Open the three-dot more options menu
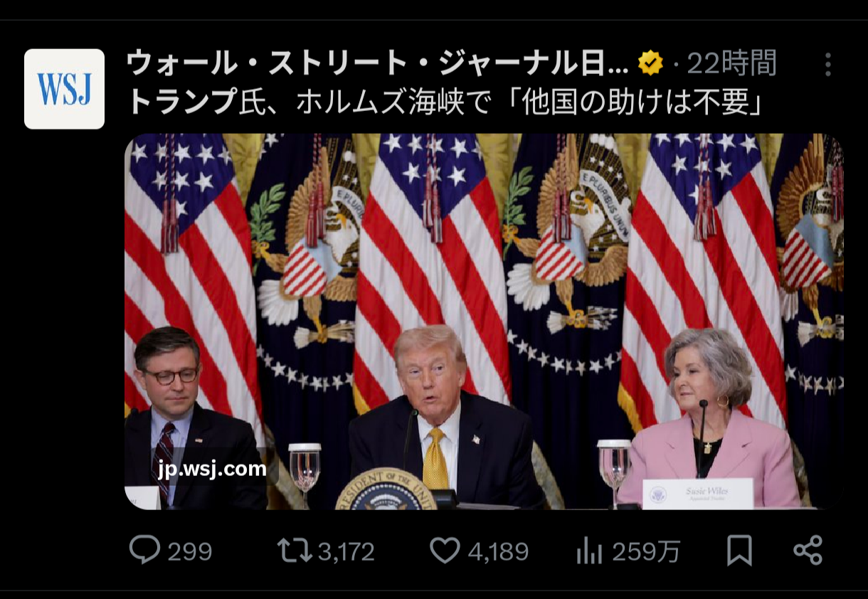The height and width of the screenshot is (599, 868). tap(827, 65)
